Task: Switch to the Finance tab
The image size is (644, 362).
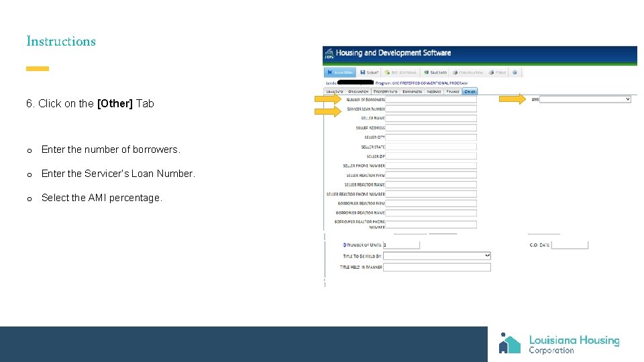Action: [x=453, y=92]
